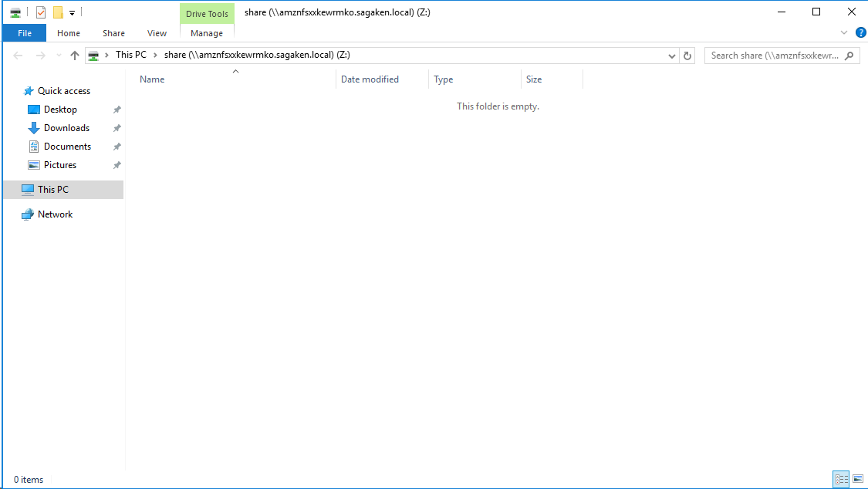The height and width of the screenshot is (489, 868).
Task: Sort by the Type column header
Action: pos(475,79)
